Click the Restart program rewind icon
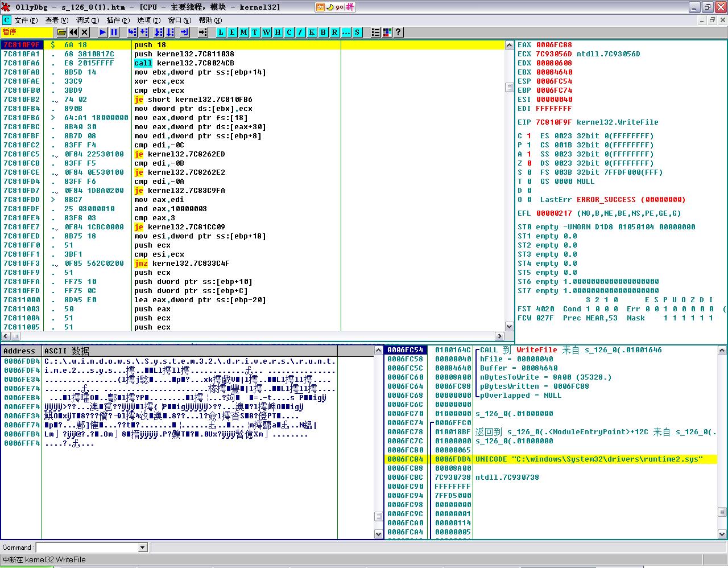The height and width of the screenshot is (568, 728). pos(73,32)
